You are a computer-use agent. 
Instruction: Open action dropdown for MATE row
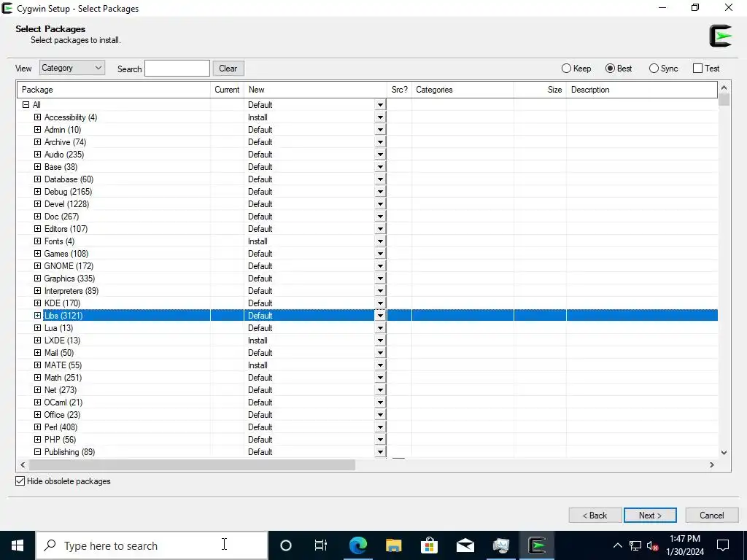tap(380, 365)
